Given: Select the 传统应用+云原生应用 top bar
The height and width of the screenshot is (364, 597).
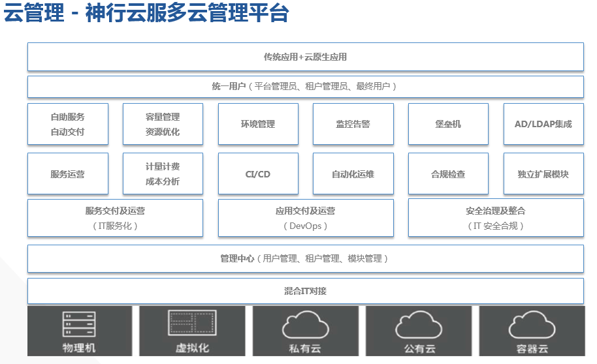Looking at the screenshot, I should [305, 57].
